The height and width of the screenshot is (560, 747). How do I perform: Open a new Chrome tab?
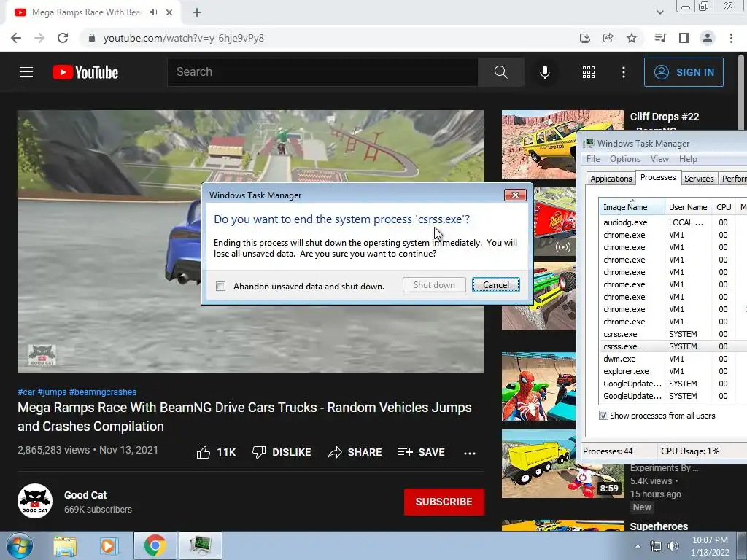(197, 12)
